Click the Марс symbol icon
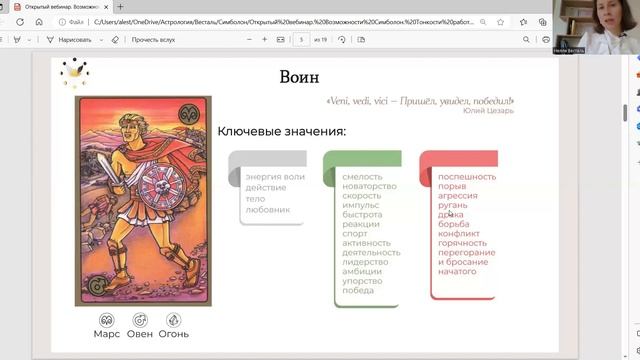This screenshot has width=640, height=360. click(x=107, y=320)
